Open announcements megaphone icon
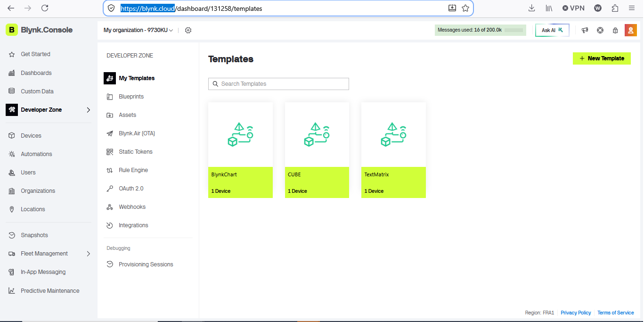 [585, 30]
